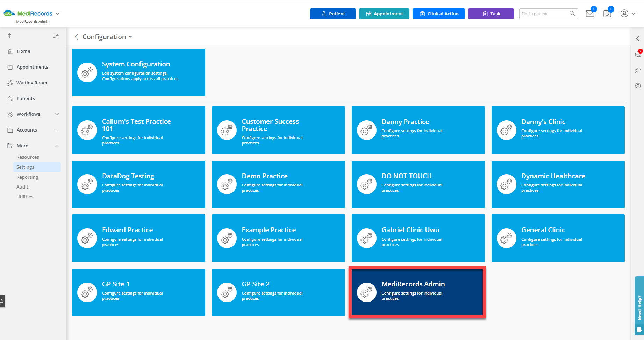Click the gear icon on GP Site 1 tile
Screen dimensions: 644x340
tap(87, 292)
